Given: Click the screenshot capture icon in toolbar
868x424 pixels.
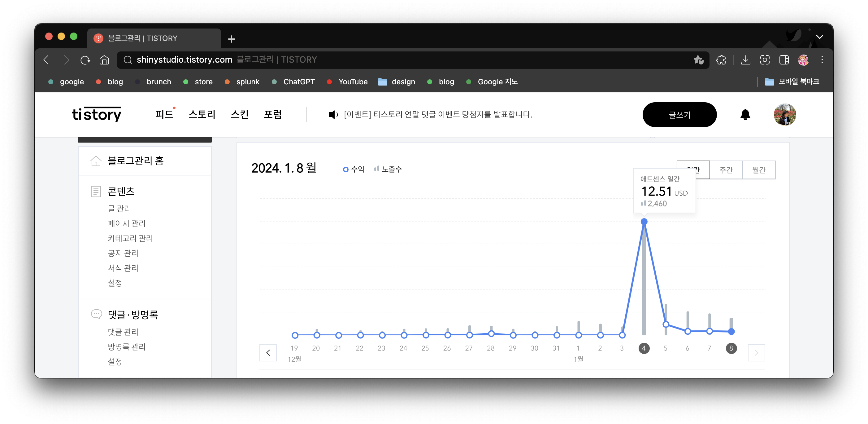Looking at the screenshot, I should tap(765, 60).
